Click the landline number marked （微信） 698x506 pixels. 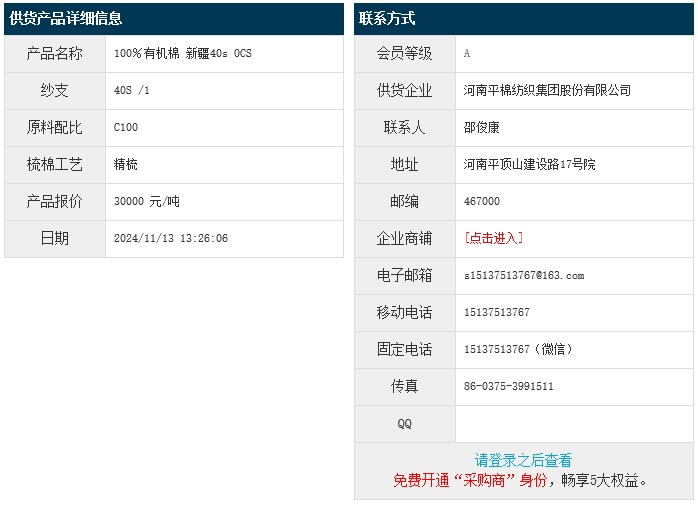coord(519,349)
